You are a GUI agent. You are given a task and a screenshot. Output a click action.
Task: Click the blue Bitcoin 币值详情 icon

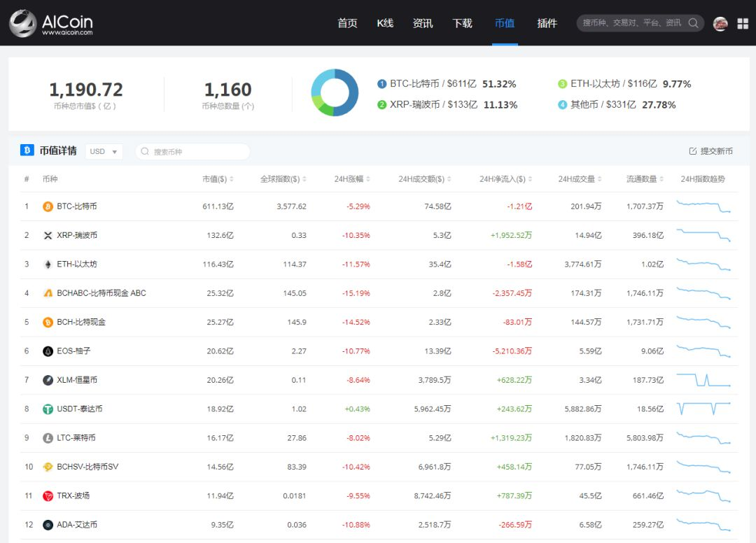tap(27, 150)
